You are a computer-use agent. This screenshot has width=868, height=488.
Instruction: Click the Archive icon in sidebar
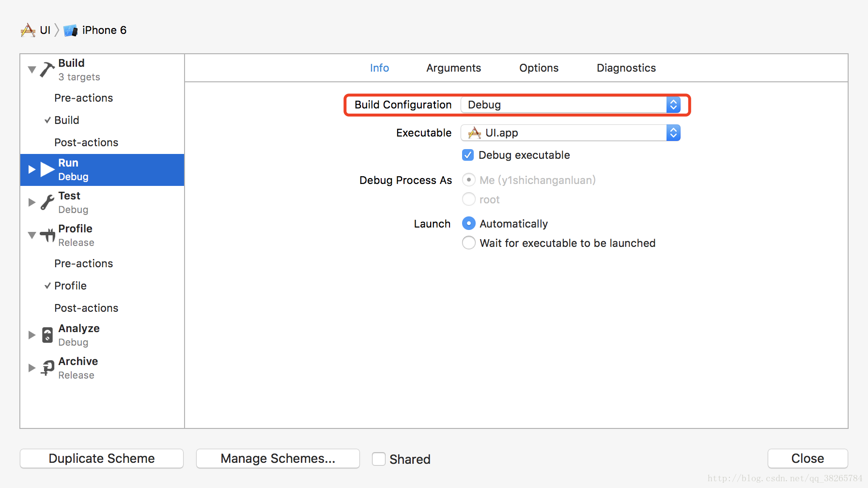pos(47,368)
